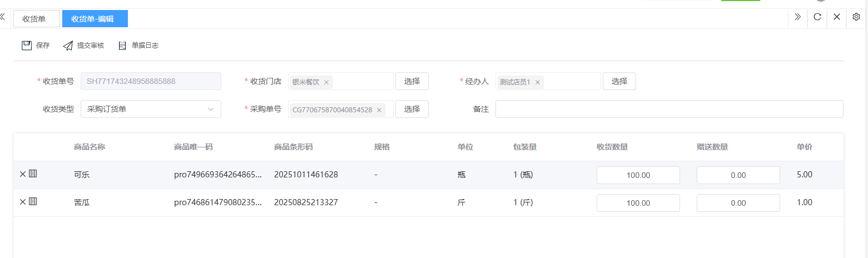Remove the 测试店员1 handler tag
Screen dimensions: 868x258
tap(538, 82)
